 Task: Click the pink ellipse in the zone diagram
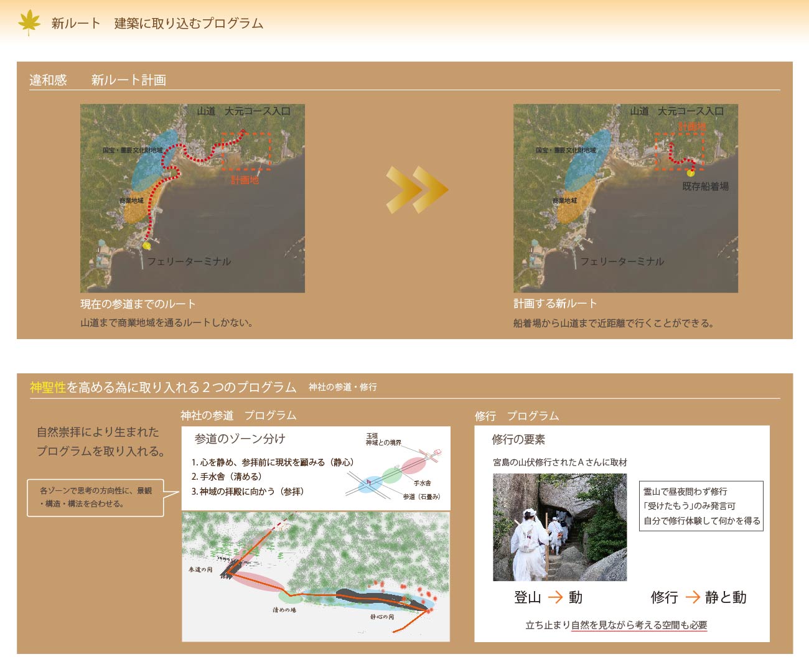(x=413, y=465)
